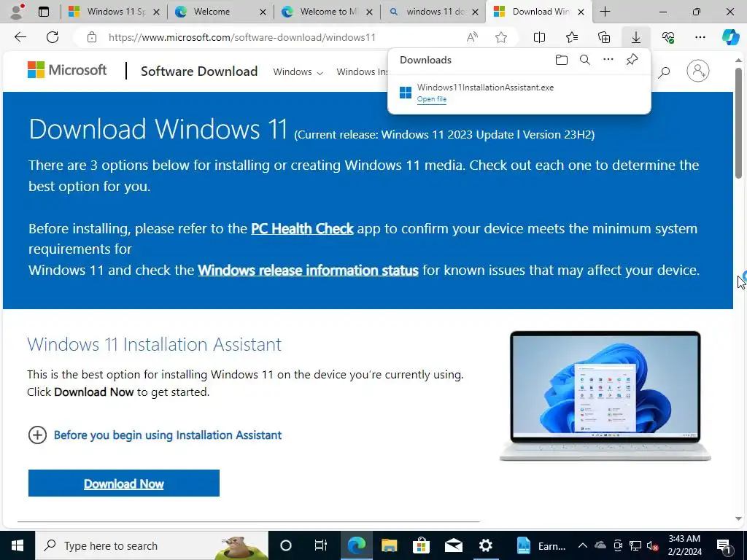
Task: Click the address bar URL field
Action: (x=242, y=37)
